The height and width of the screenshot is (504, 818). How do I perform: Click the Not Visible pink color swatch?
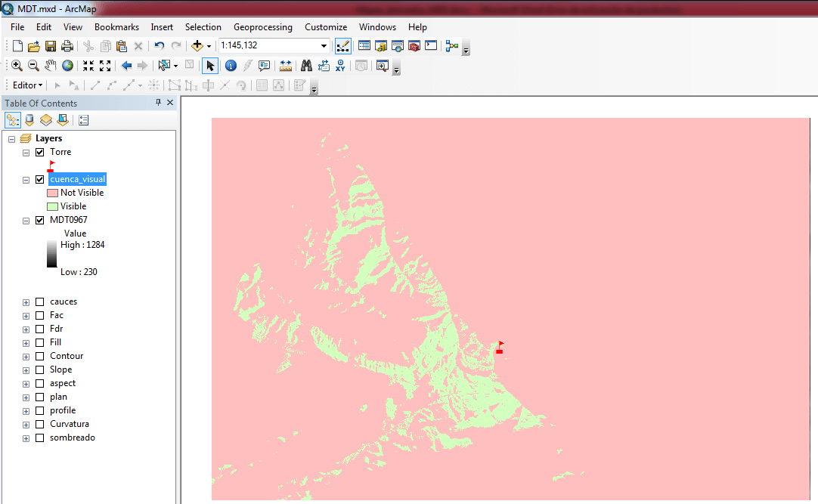(x=52, y=193)
